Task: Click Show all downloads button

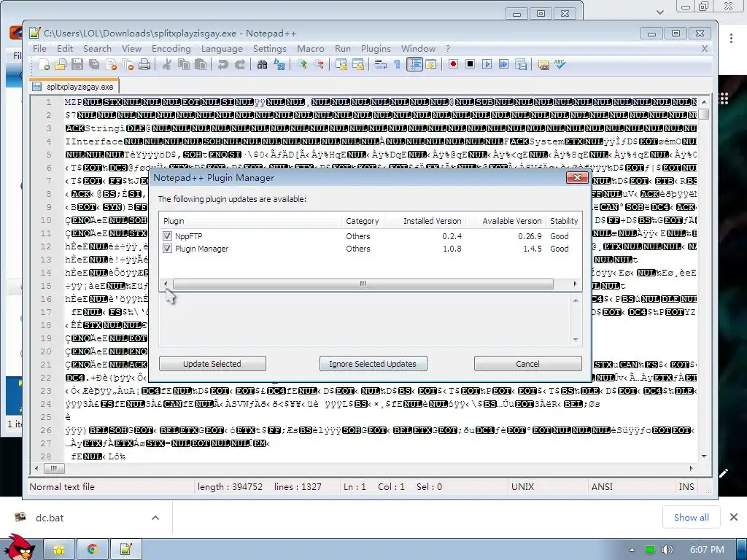Action: coord(691,517)
